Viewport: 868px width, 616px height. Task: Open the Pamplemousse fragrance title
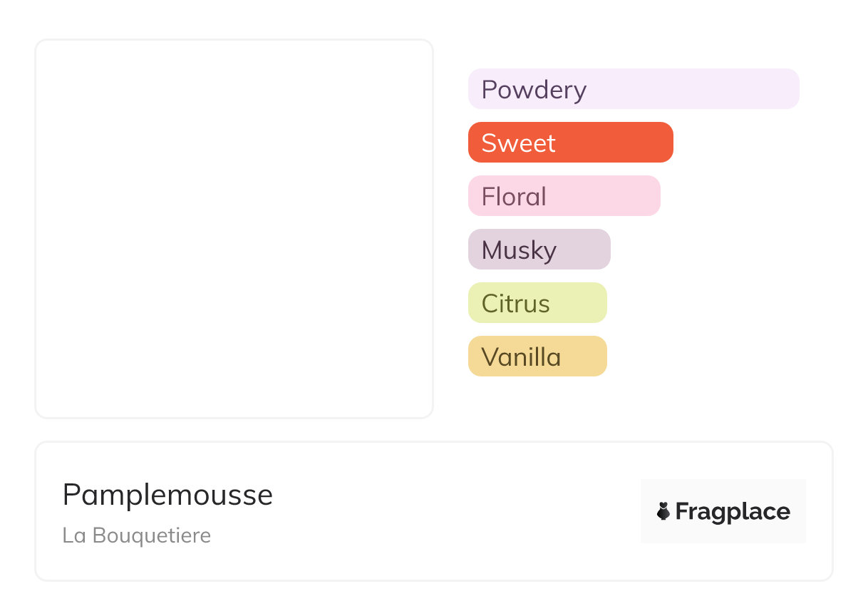click(x=167, y=495)
